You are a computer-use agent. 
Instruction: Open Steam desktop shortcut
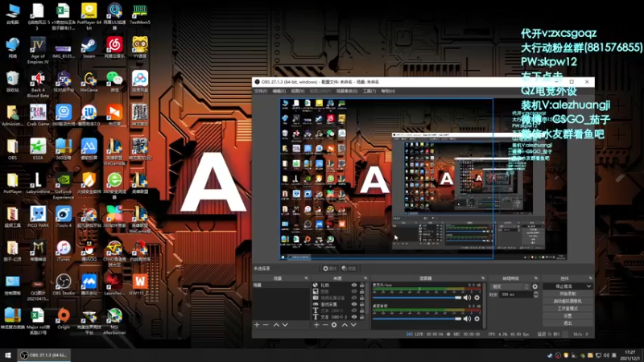click(x=89, y=47)
